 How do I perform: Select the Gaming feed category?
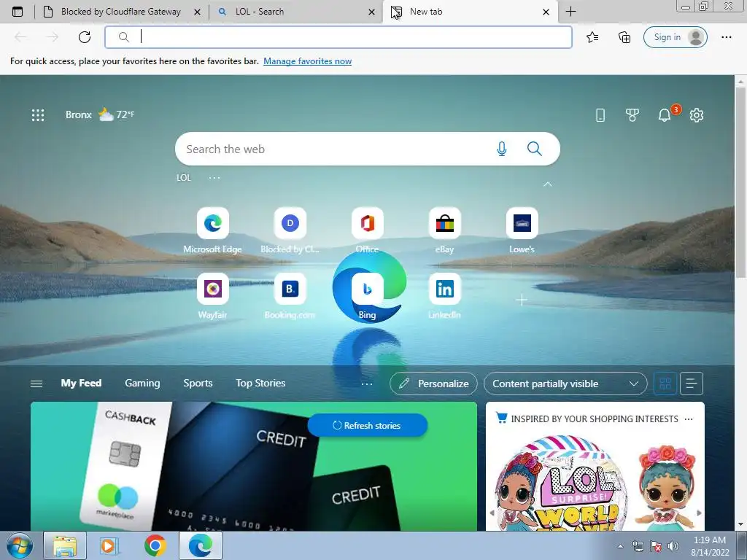(x=142, y=383)
